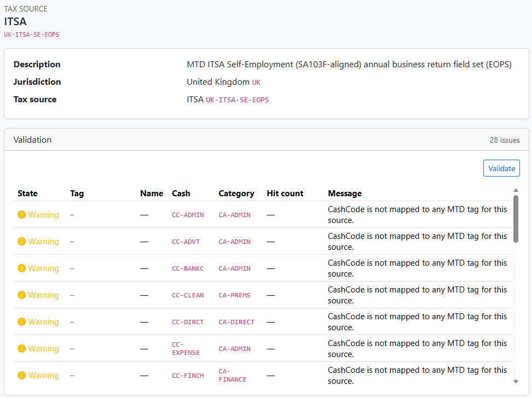Click the UK-ITSA-SE-EOPS link under ITSA heading
The height and width of the screenshot is (398, 532).
pos(31,34)
